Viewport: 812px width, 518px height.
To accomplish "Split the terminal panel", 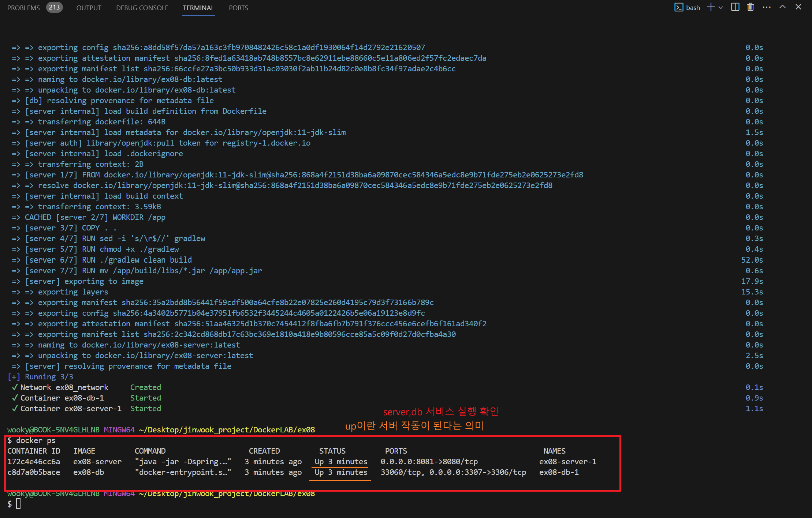I will point(735,7).
